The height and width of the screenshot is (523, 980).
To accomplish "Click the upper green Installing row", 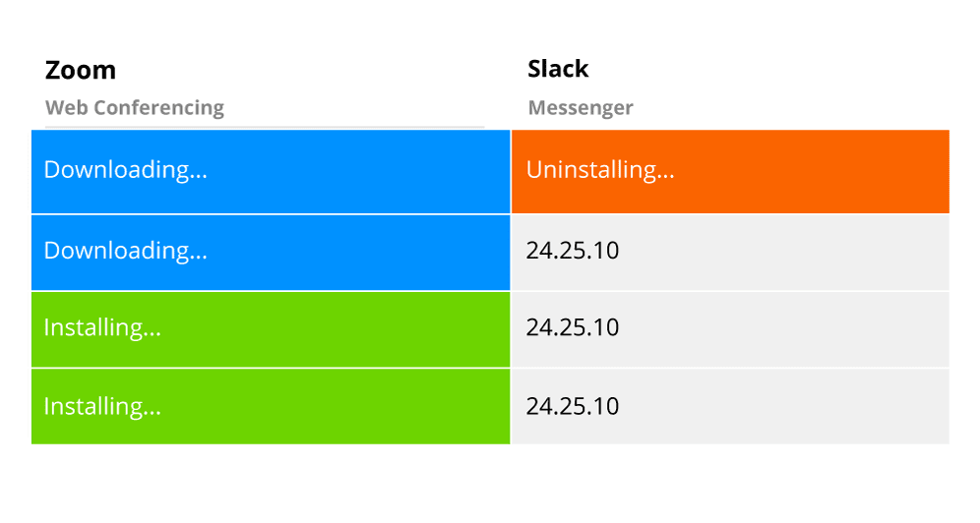I will (271, 329).
